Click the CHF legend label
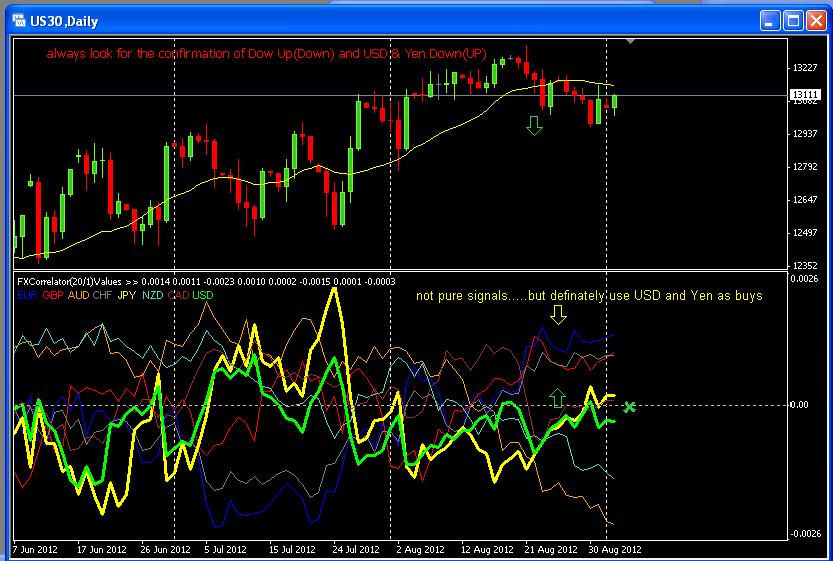833x561 pixels. click(x=103, y=295)
